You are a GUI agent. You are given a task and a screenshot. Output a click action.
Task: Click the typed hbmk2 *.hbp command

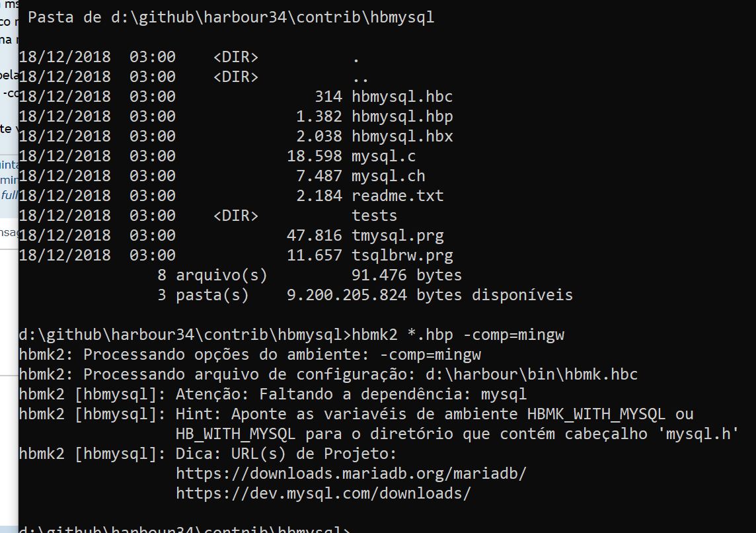click(458, 335)
